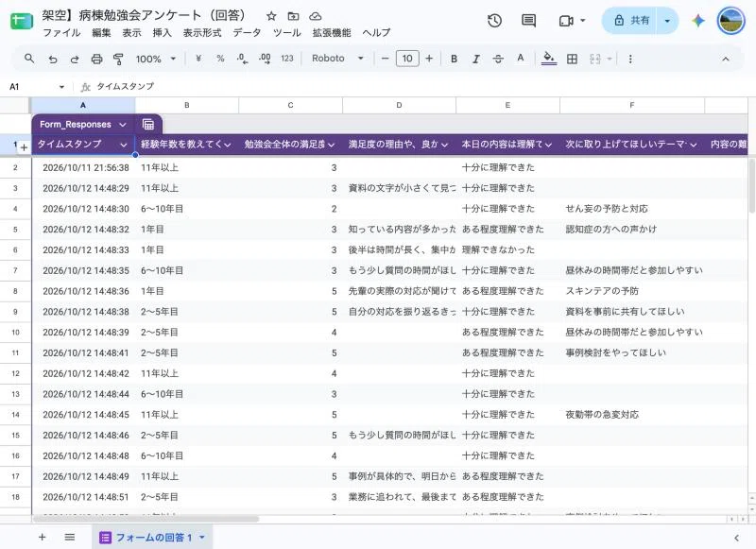Add a new sheet with plus button
Image resolution: width=756 pixels, height=549 pixels.
click(x=42, y=537)
